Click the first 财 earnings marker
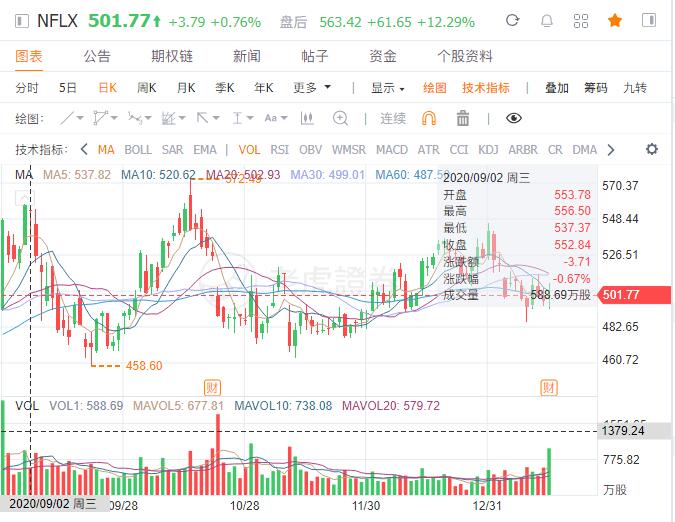The image size is (675, 522). click(x=212, y=388)
